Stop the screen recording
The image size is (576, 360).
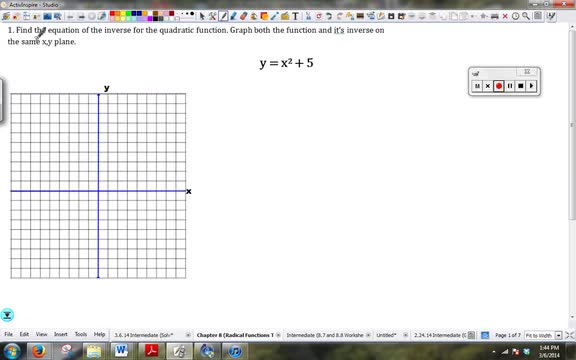click(521, 86)
